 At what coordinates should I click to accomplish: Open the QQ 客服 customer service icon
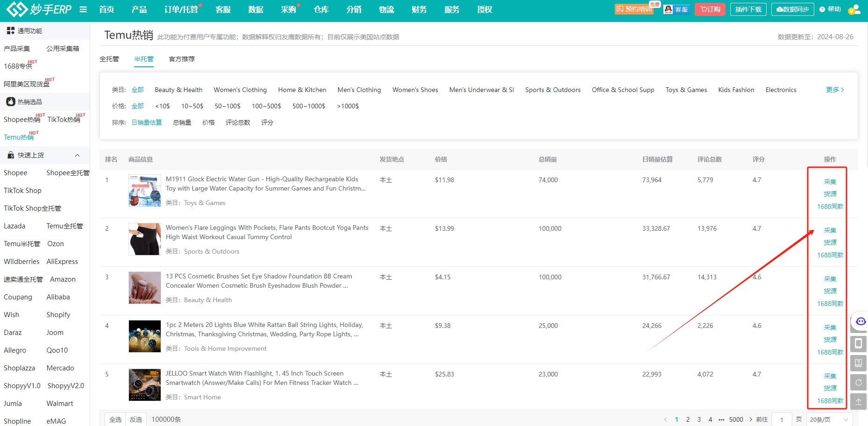pyautogui.click(x=676, y=9)
